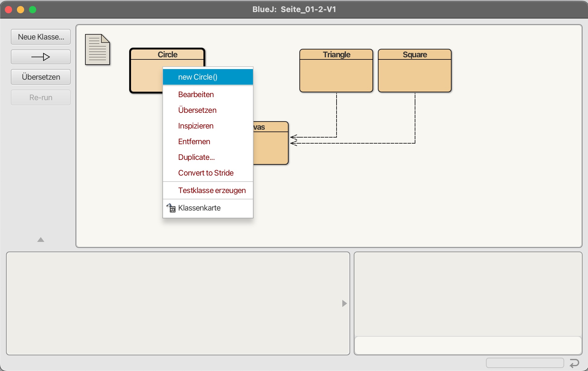Expand panel with right-pointing triangle
This screenshot has width=588, height=371.
[344, 303]
